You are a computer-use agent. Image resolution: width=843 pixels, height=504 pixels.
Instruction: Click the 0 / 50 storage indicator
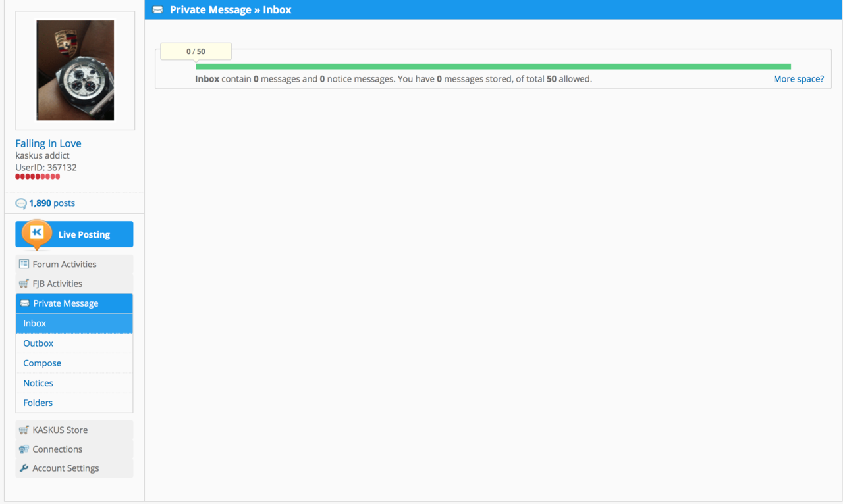click(196, 51)
